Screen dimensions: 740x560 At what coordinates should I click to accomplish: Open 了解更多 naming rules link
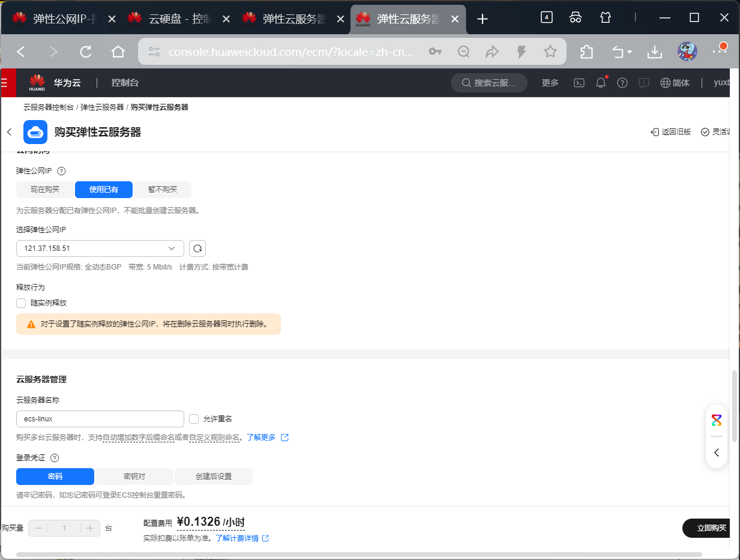tap(268, 438)
